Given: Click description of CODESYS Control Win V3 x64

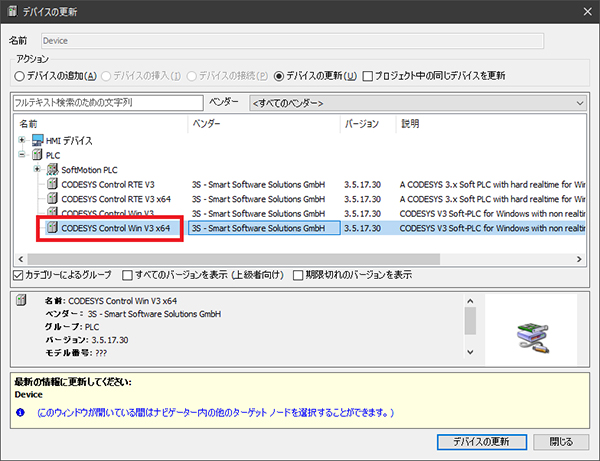Looking at the screenshot, I should coord(492,228).
